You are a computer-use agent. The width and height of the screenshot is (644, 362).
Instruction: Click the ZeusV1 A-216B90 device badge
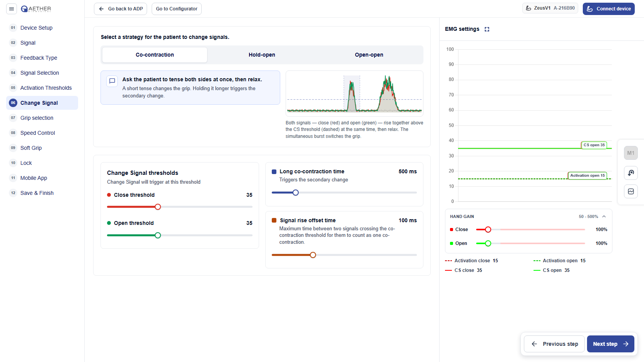coord(550,8)
